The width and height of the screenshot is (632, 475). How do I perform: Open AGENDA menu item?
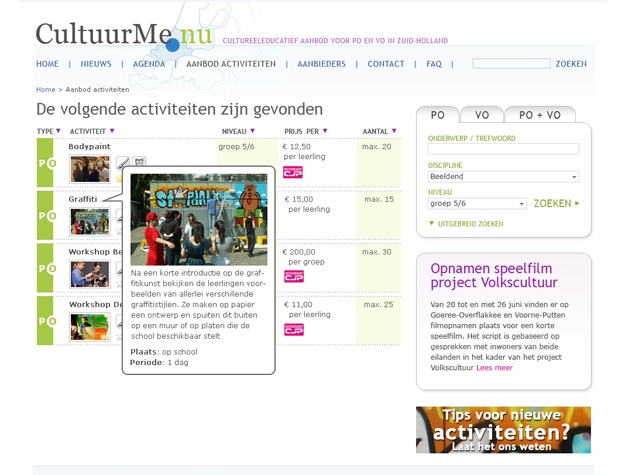click(x=149, y=64)
